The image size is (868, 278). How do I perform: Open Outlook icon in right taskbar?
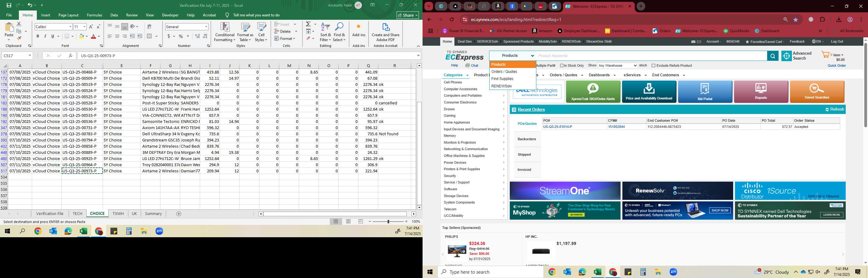[x=567, y=272]
